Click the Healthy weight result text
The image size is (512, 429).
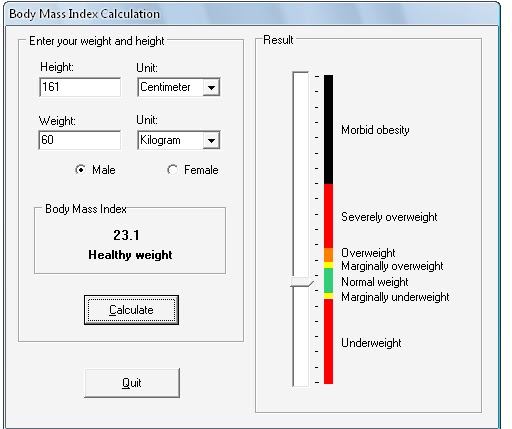130,255
